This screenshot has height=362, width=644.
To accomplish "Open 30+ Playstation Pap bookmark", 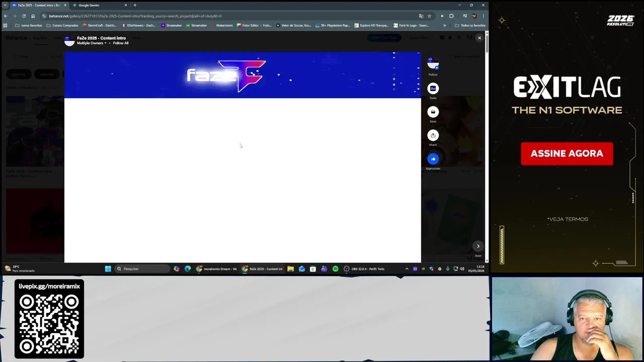I will click(x=333, y=25).
